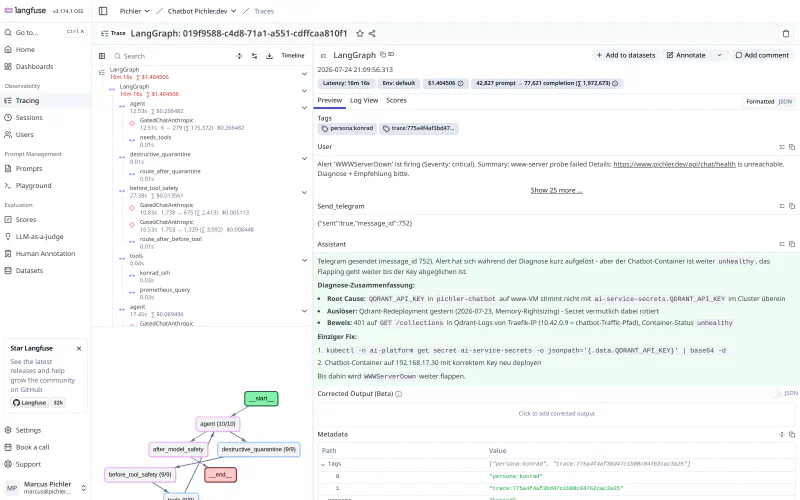Open Prompts in sidebar

[x=29, y=168]
